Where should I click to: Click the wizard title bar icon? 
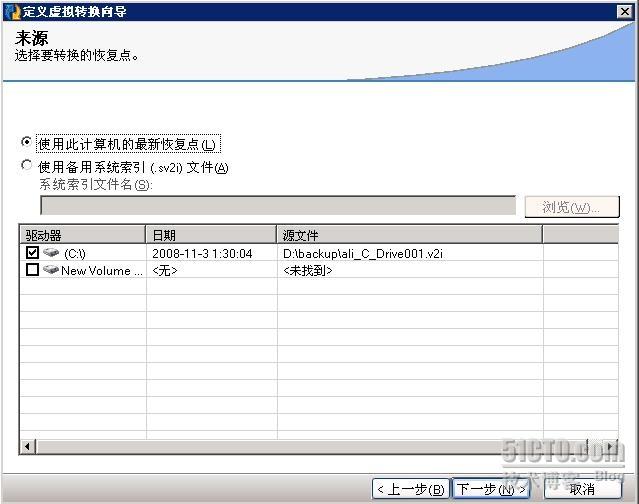(x=12, y=11)
